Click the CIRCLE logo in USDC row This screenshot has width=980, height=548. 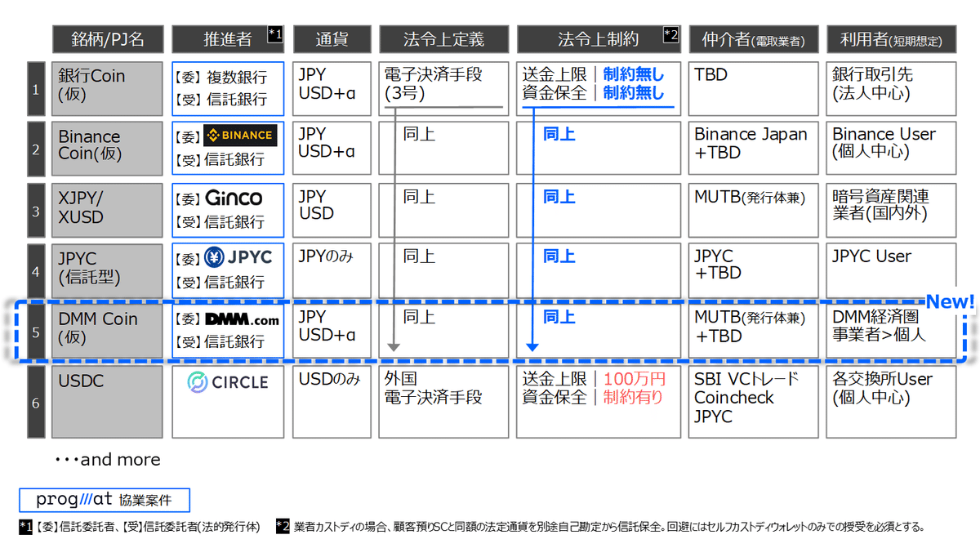[x=228, y=381]
